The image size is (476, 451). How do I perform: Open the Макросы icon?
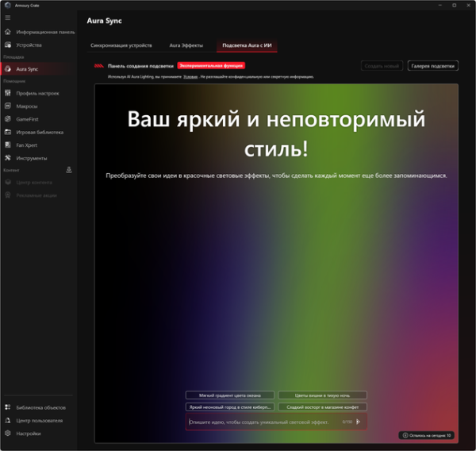point(8,106)
